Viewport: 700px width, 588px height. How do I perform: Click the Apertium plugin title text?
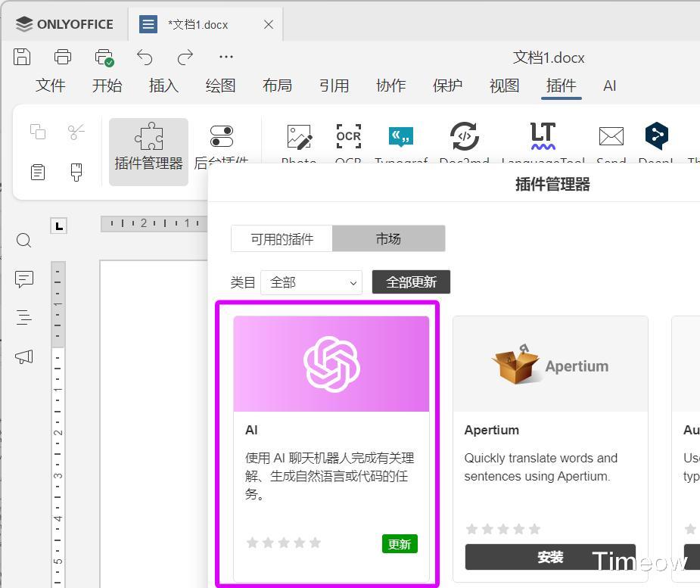[492, 430]
